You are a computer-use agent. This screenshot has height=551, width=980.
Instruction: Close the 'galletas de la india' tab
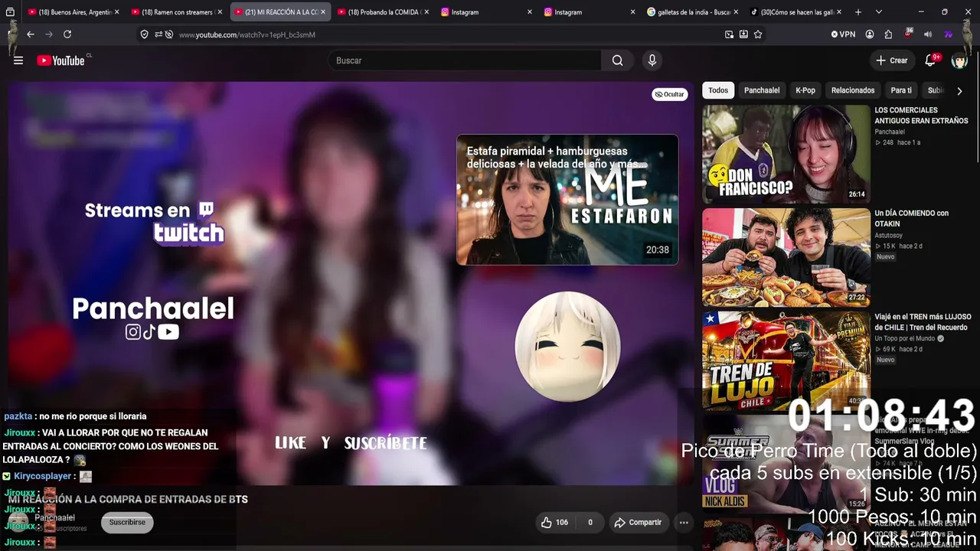736,12
